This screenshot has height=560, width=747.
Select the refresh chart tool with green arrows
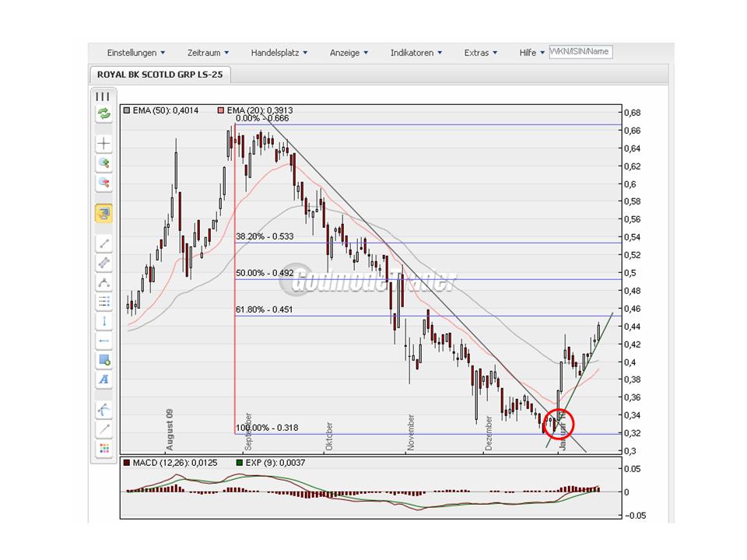103,115
